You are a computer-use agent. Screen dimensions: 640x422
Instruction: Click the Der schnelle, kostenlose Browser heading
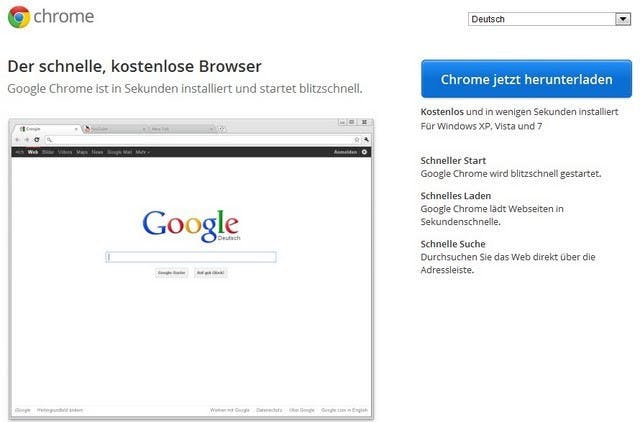coord(134,67)
